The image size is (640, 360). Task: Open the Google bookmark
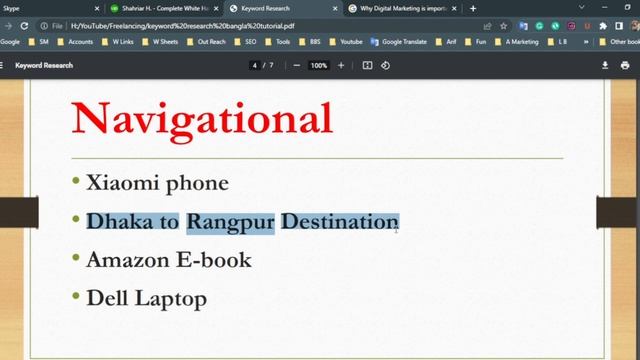tap(10, 42)
